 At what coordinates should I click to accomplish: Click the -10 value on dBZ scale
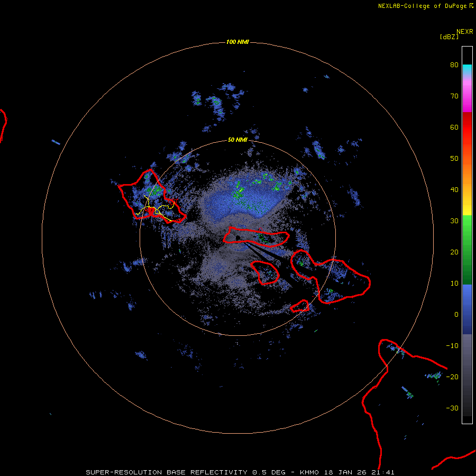point(452,346)
